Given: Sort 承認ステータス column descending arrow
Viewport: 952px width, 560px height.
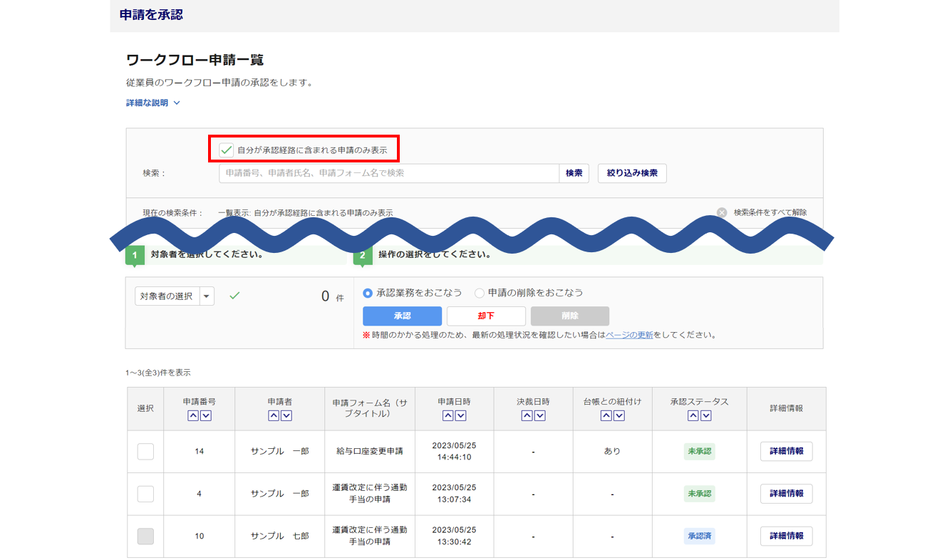Looking at the screenshot, I should 706,416.
